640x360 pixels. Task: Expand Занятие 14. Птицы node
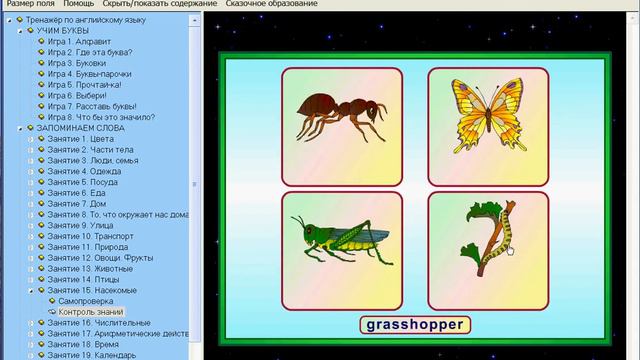(x=31, y=280)
